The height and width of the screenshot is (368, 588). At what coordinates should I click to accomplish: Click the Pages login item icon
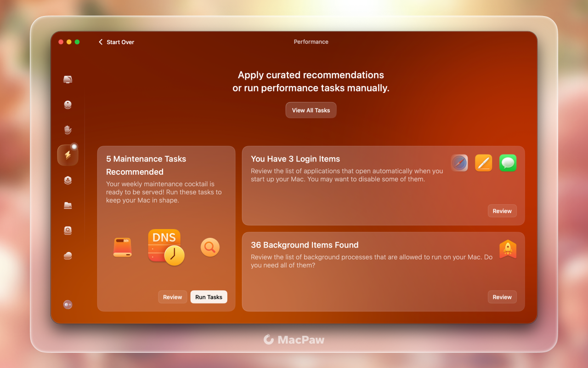[484, 163]
